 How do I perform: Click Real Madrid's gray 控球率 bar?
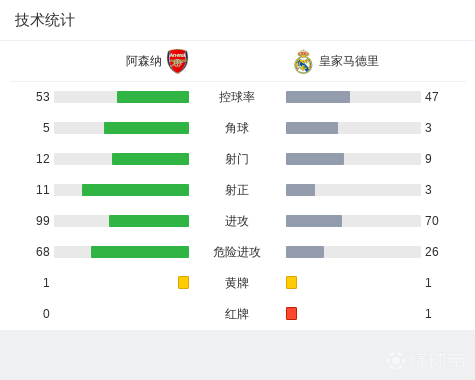tap(318, 97)
